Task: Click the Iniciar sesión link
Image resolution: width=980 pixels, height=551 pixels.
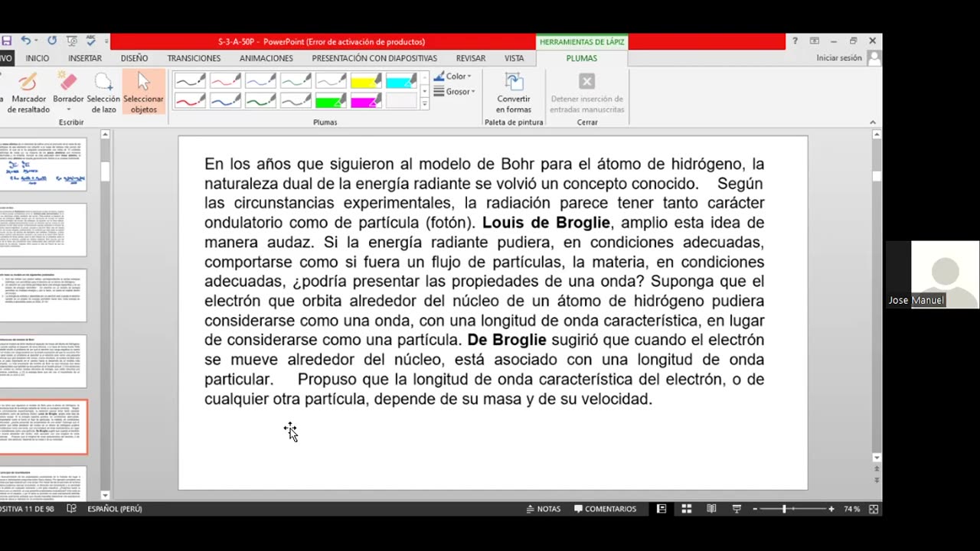Action: click(839, 58)
